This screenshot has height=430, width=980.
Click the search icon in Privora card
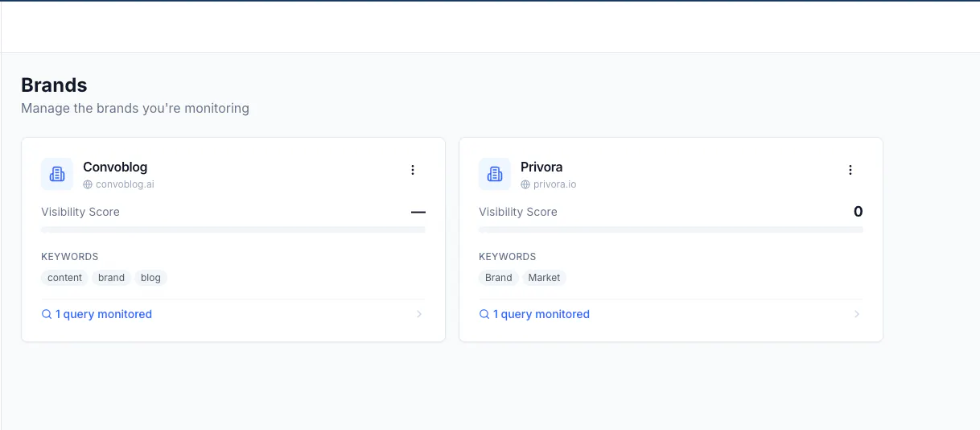pyautogui.click(x=484, y=314)
